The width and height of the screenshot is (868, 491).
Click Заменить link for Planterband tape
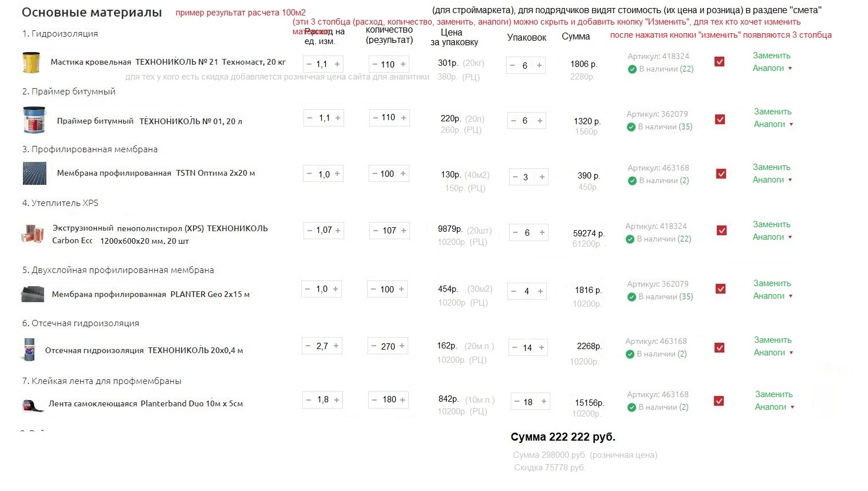pos(774,394)
